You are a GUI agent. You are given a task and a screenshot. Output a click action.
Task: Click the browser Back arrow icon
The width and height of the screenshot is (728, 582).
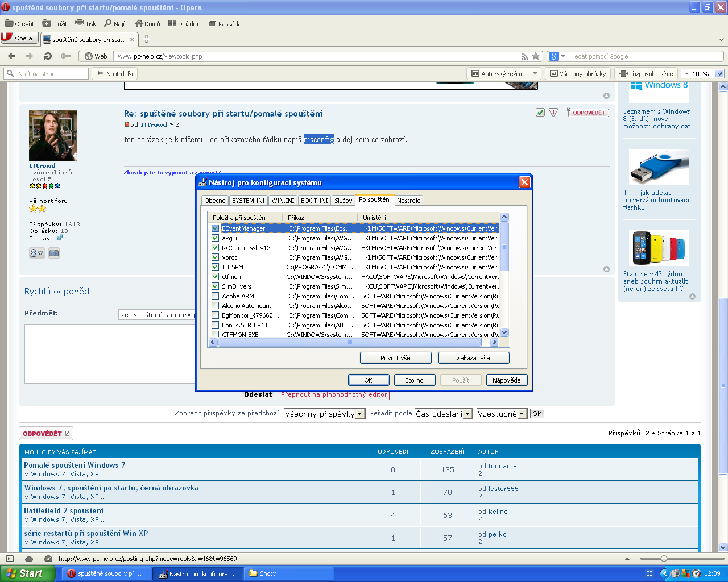tap(11, 56)
